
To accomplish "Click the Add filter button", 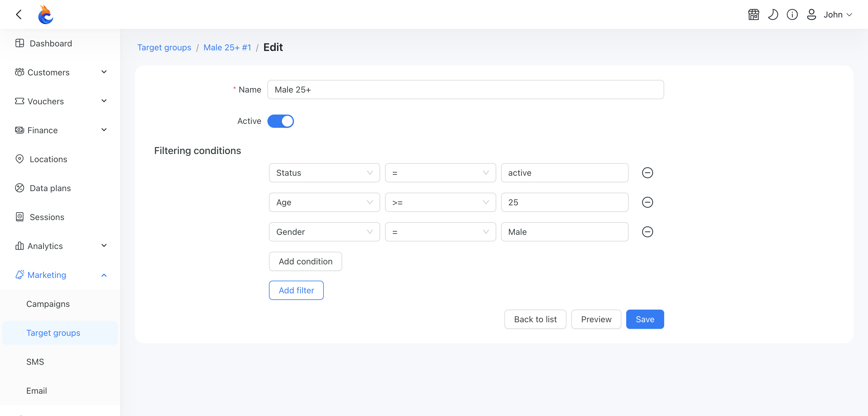I will tap(296, 290).
